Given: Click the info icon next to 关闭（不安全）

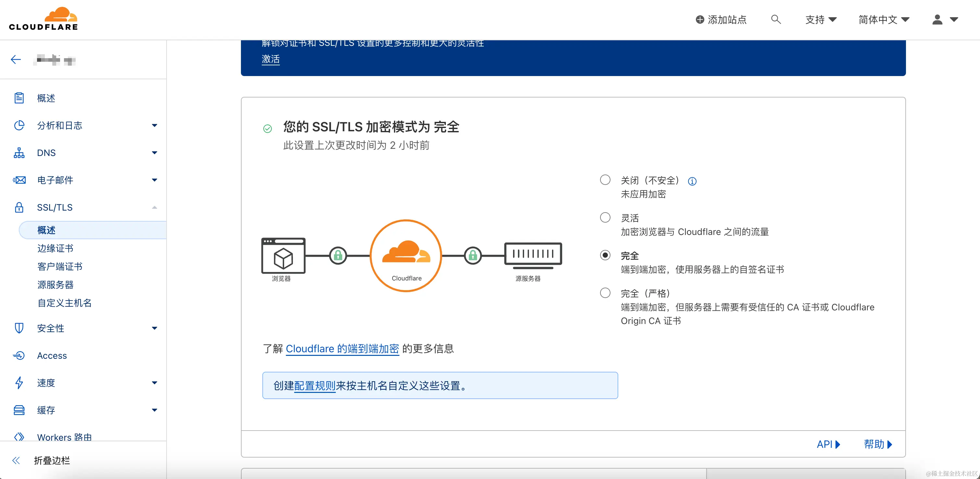Looking at the screenshot, I should (692, 181).
